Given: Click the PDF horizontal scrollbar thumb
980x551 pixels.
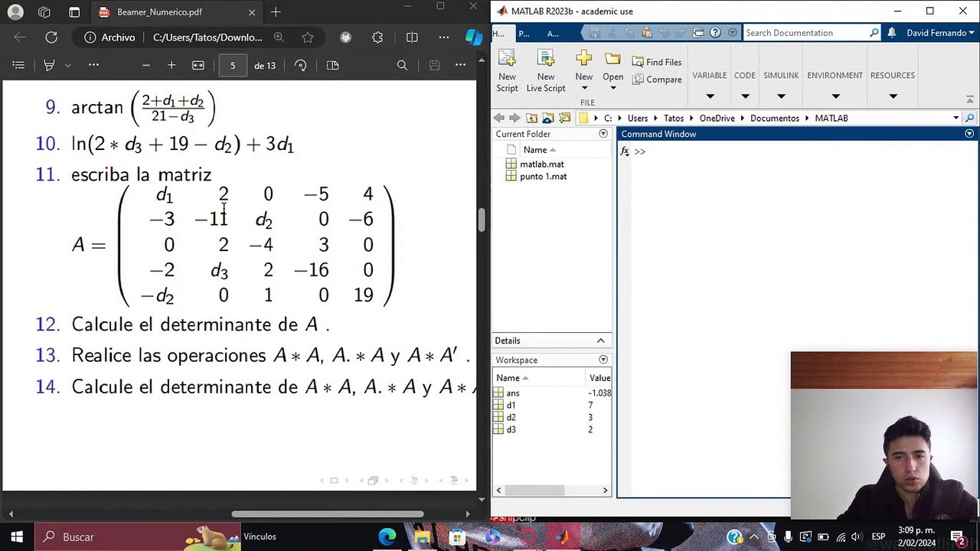Looking at the screenshot, I should (328, 514).
